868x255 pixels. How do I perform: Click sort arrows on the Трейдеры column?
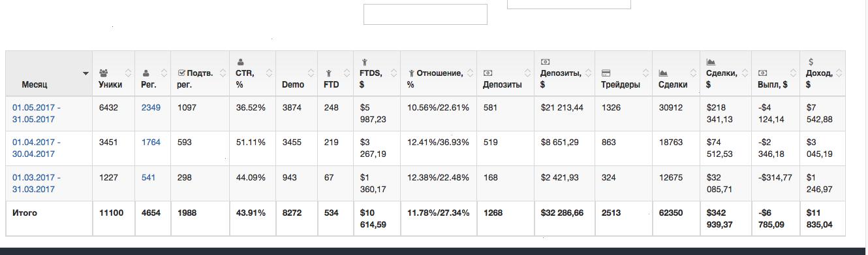(645, 73)
